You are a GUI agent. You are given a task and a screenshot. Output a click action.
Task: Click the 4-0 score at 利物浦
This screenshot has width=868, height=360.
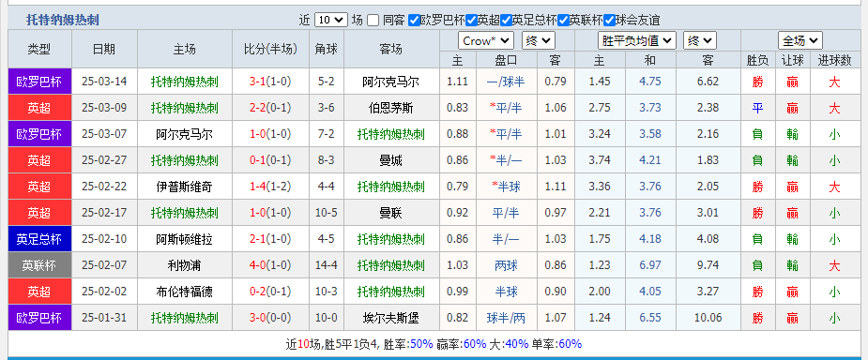257,266
